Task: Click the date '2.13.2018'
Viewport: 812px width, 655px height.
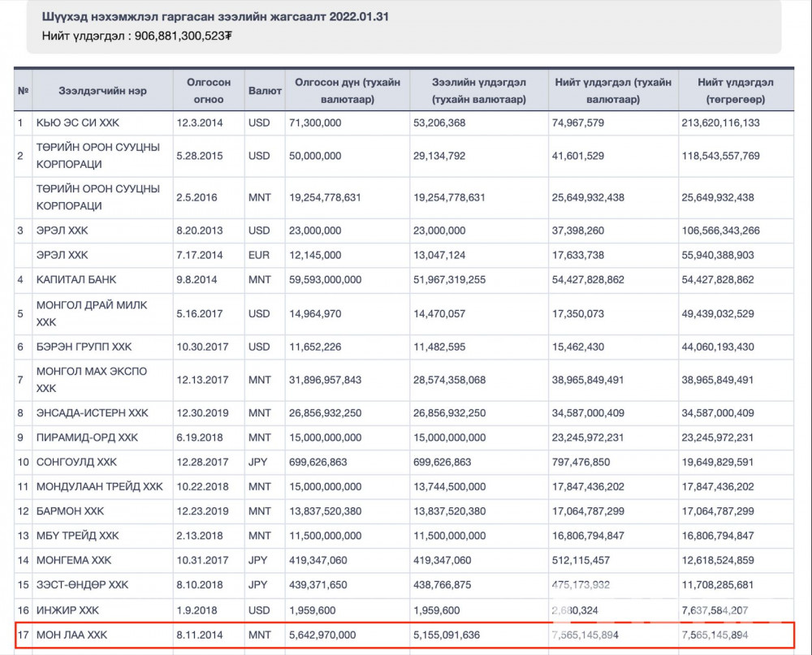Action: tap(200, 536)
